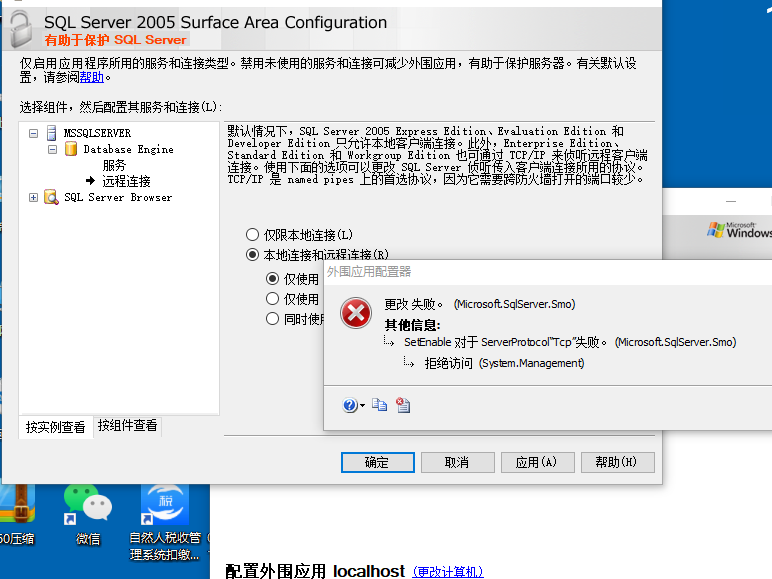This screenshot has width=772, height=579.
Task: Click the red error X icon
Action: 356,313
